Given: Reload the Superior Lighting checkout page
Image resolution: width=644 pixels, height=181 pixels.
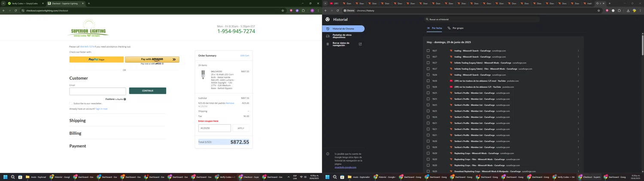Looking at the screenshot, I should pos(16,11).
